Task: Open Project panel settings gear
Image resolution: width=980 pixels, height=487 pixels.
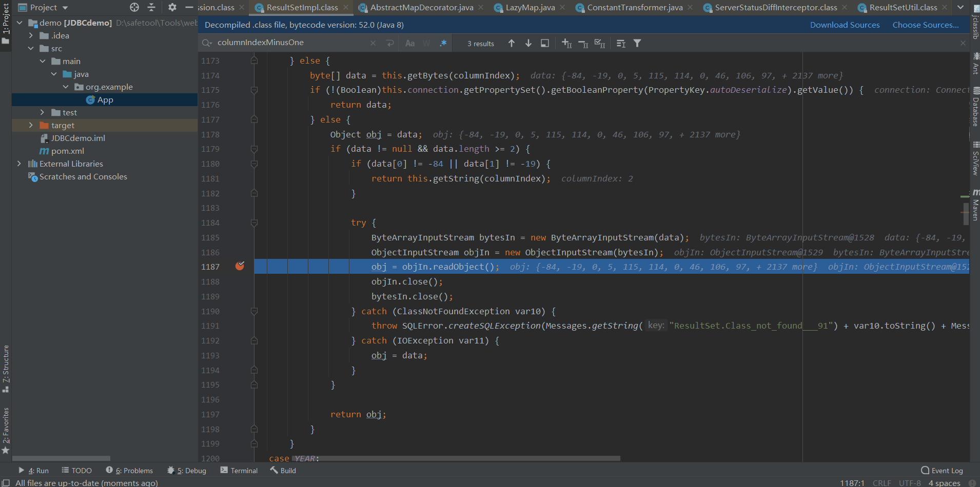Action: tap(172, 7)
